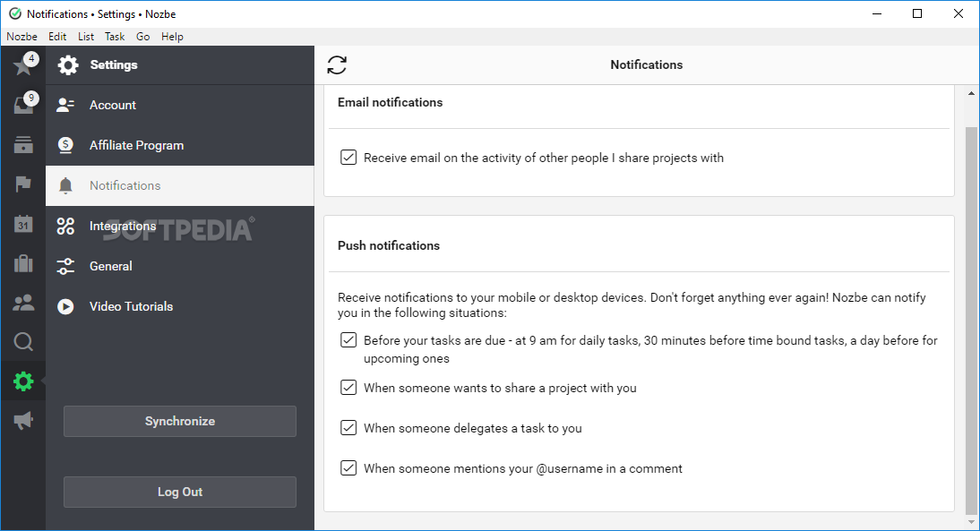This screenshot has width=980, height=531.
Task: Open Video Tutorials page
Action: click(180, 307)
